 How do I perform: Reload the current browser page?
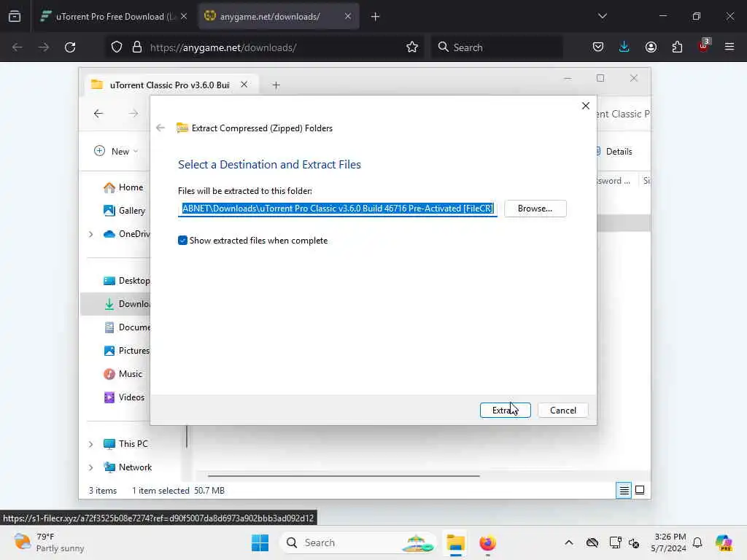tap(70, 47)
